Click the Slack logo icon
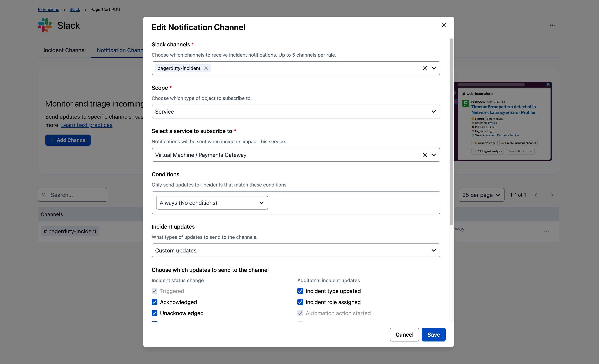599x364 pixels. pos(45,25)
